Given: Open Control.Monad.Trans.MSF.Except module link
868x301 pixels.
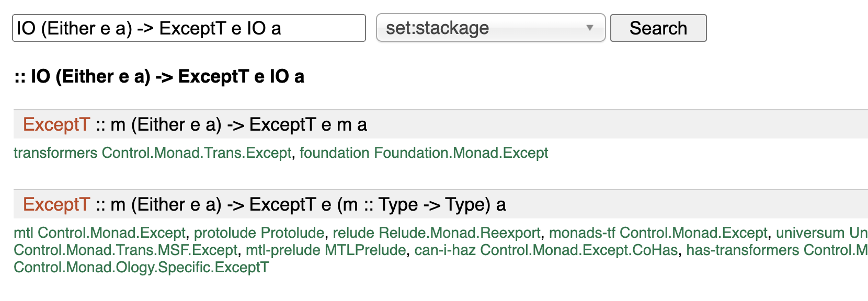Looking at the screenshot, I should pyautogui.click(x=125, y=250).
